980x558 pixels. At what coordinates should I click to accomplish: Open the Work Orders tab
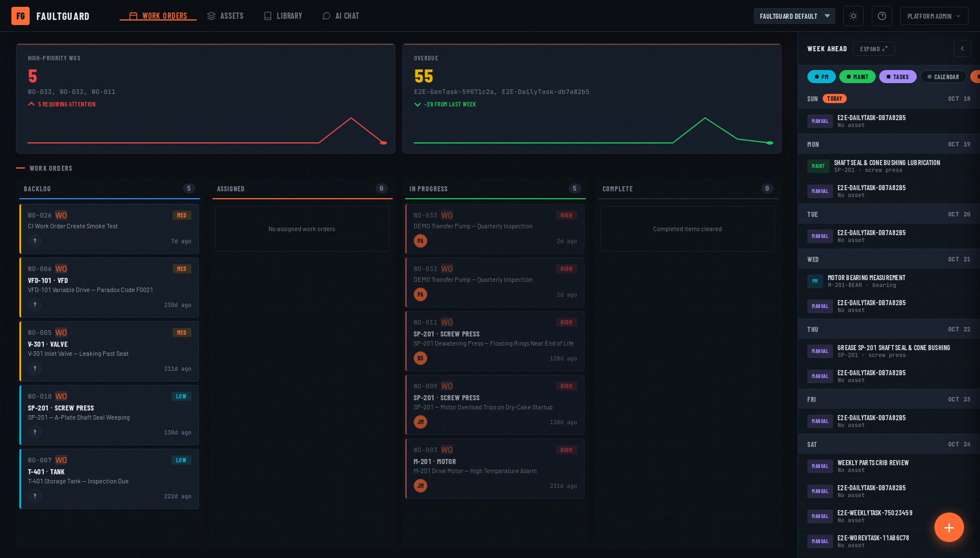coord(158,16)
